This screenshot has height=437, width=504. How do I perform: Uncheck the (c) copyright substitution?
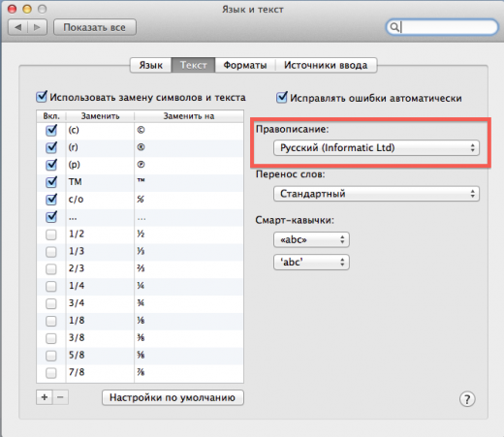(51, 130)
